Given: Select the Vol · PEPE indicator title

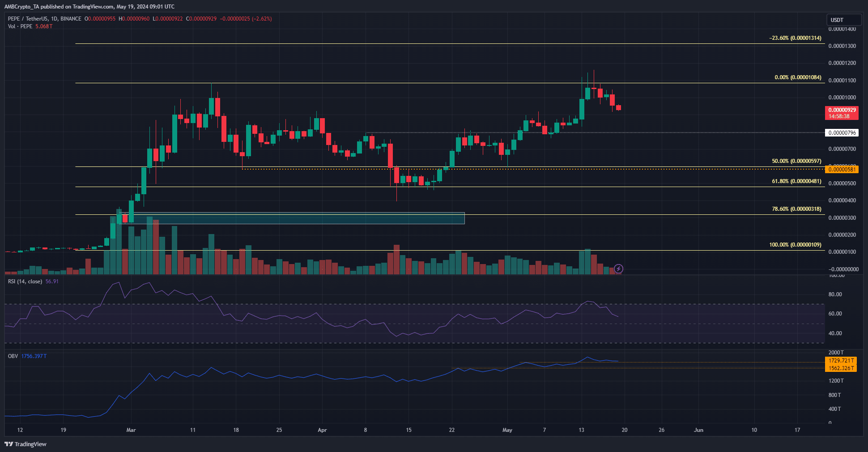Looking at the screenshot, I should tap(20, 26).
